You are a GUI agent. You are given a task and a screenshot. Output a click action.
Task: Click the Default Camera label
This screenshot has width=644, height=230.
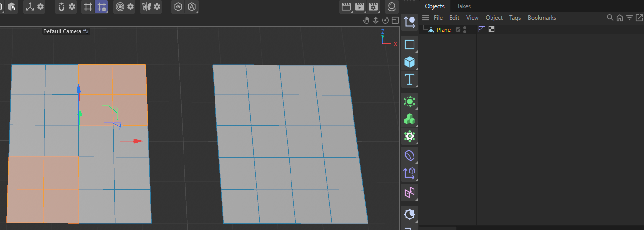tap(62, 31)
